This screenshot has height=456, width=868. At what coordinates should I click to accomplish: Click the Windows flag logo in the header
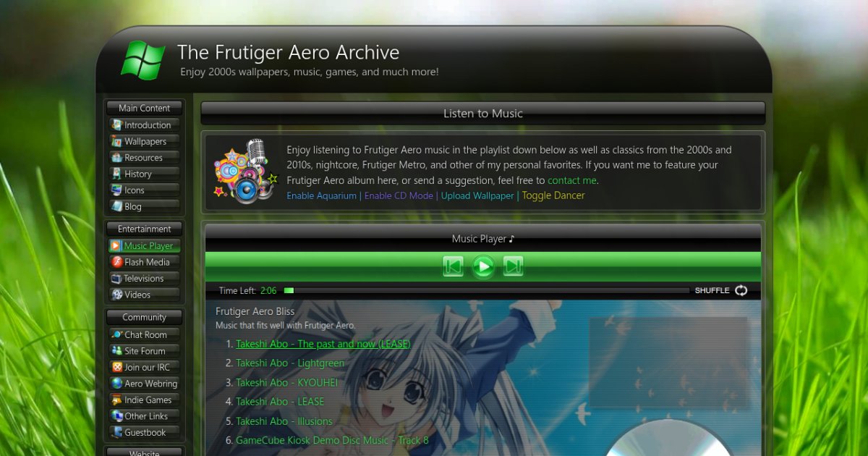[143, 59]
